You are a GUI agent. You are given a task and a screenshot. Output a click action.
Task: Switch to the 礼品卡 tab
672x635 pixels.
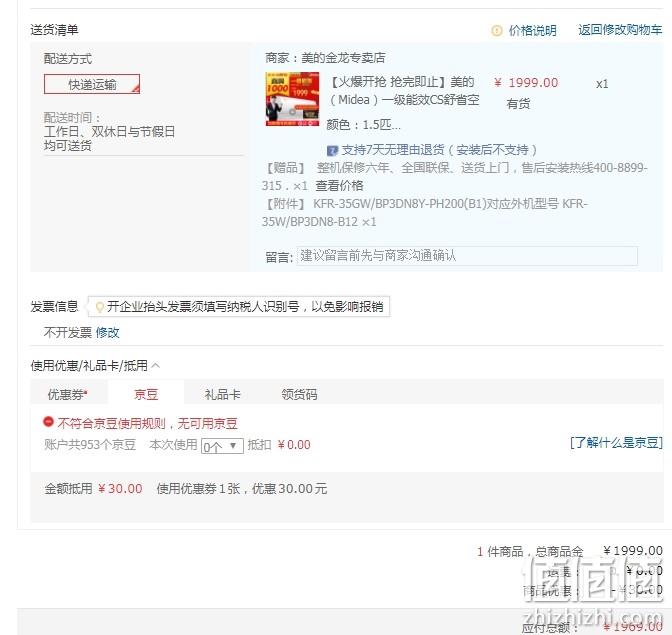[222, 394]
